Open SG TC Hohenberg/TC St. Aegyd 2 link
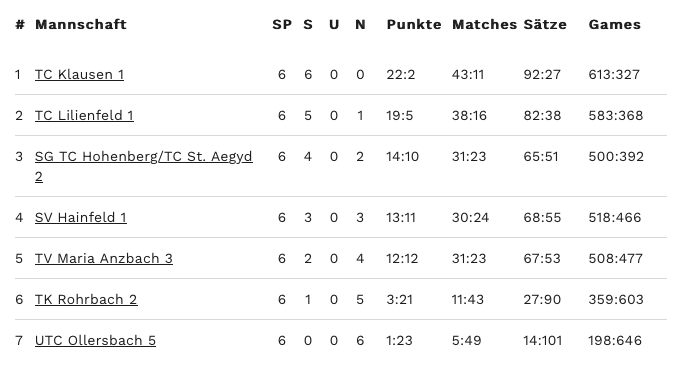 (144, 166)
